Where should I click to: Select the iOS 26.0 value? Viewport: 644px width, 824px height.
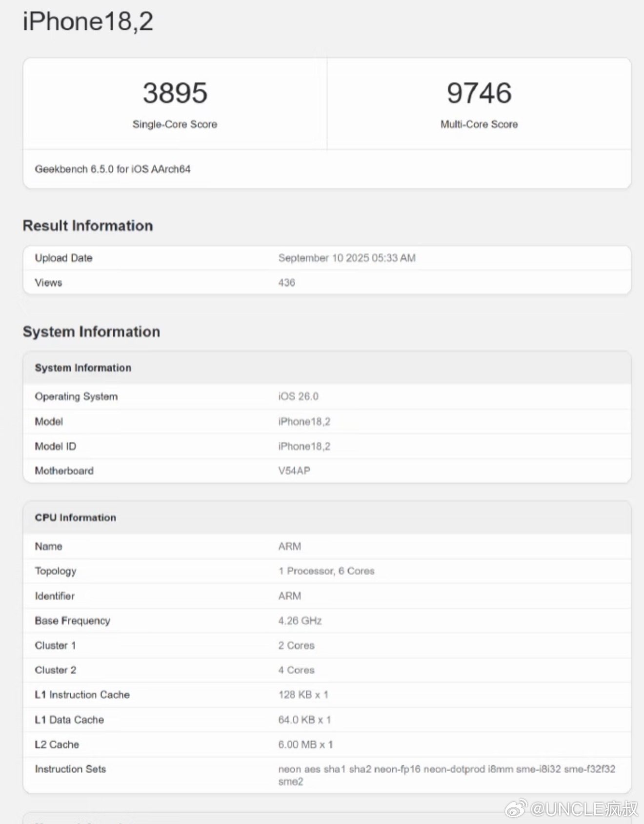[x=298, y=396]
